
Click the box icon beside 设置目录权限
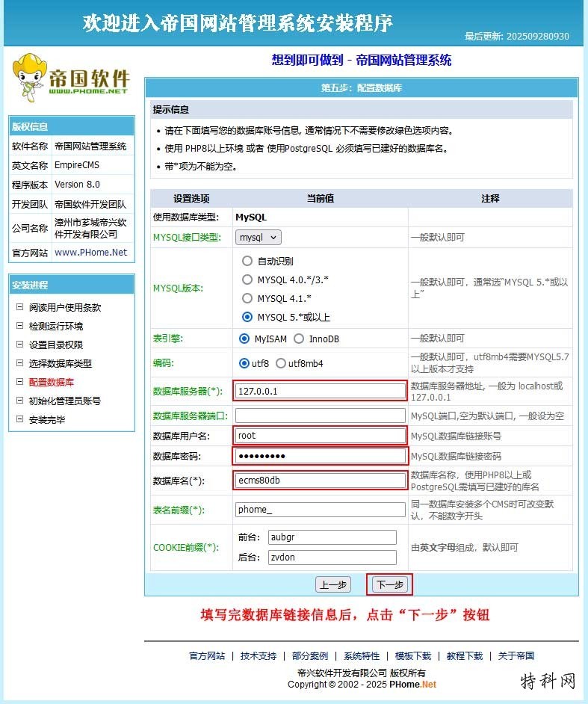point(19,345)
